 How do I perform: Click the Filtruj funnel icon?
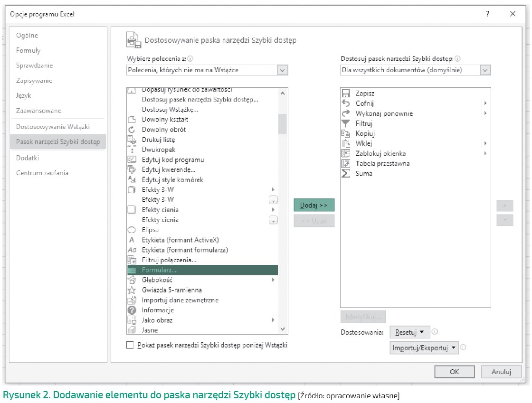pos(346,123)
